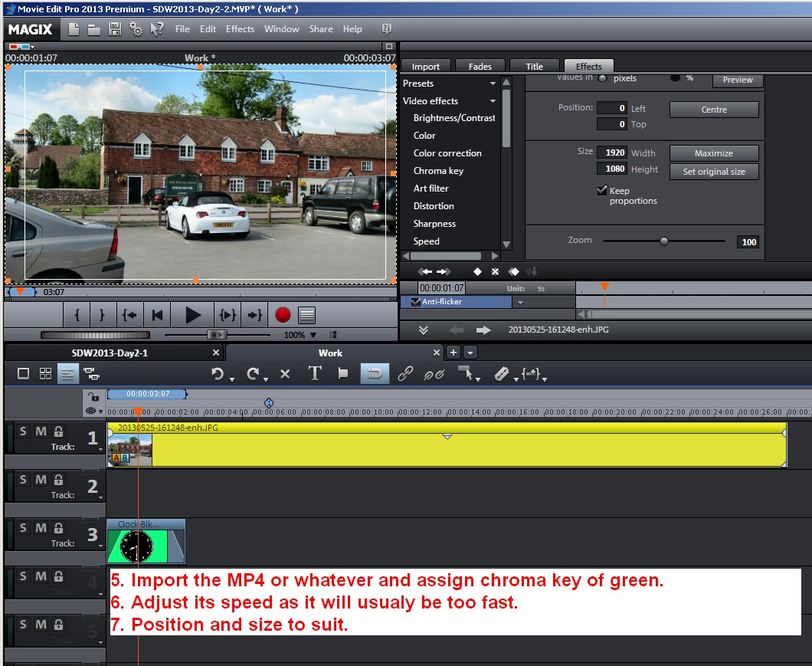812x666 pixels.
Task: Set range end with right brace button
Action: click(x=103, y=314)
